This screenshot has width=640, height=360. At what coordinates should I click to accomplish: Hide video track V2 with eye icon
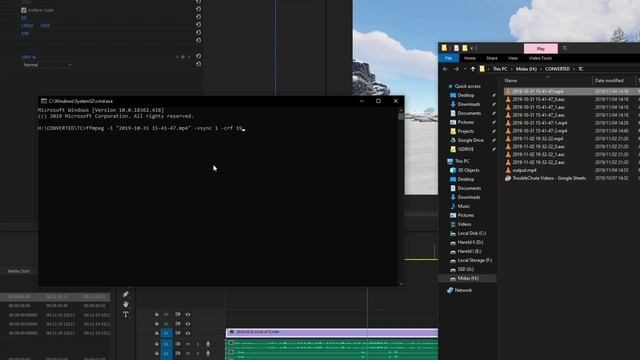[188, 324]
